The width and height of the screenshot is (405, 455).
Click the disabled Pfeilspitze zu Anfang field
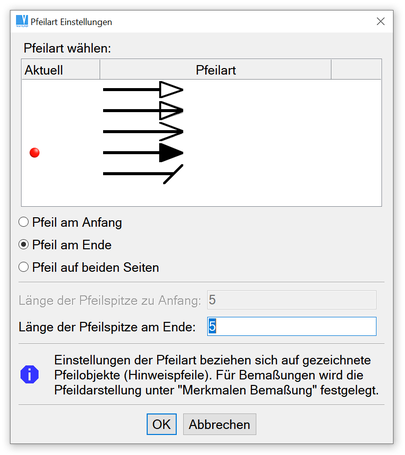pyautogui.click(x=292, y=300)
